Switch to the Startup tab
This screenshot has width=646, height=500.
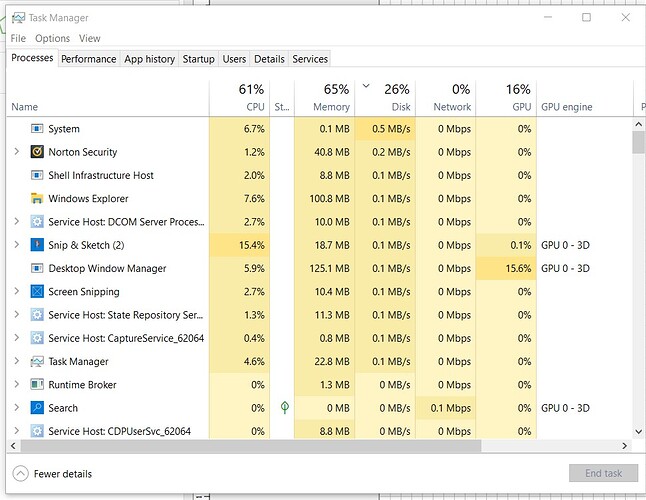(x=199, y=59)
